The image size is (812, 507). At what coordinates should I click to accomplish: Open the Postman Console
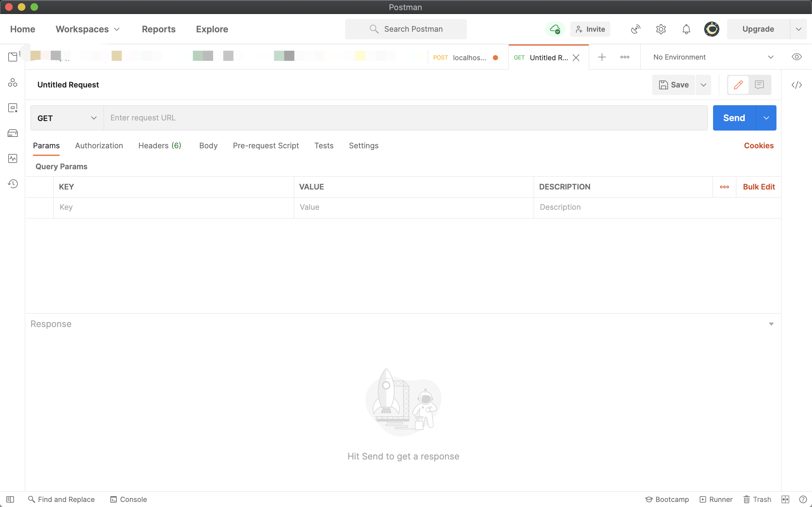[129, 499]
